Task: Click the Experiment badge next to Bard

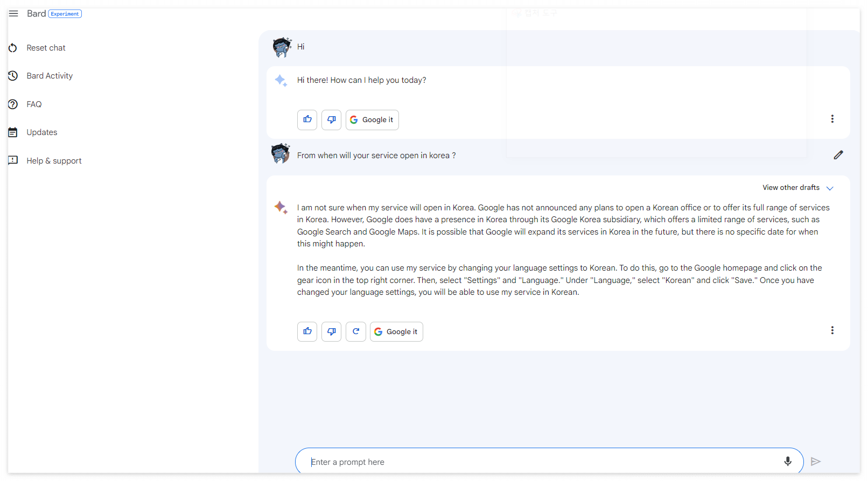Action: (65, 14)
